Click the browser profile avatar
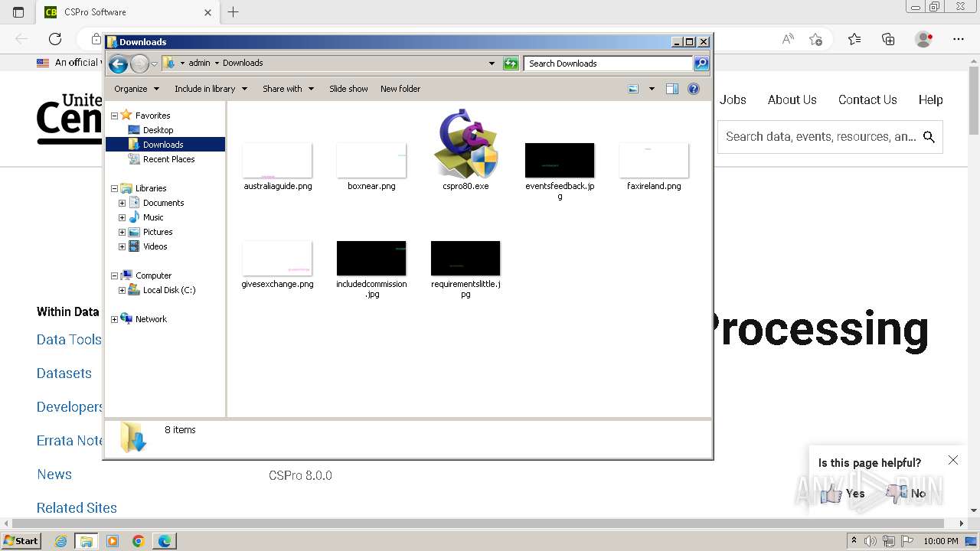Viewport: 980px width, 551px height. tap(924, 39)
